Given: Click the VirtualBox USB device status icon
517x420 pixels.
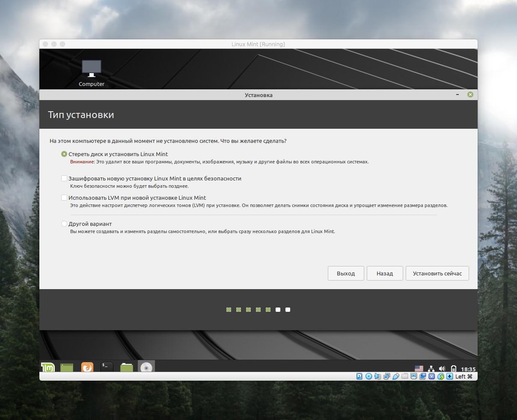Looking at the screenshot, I should tap(396, 376).
